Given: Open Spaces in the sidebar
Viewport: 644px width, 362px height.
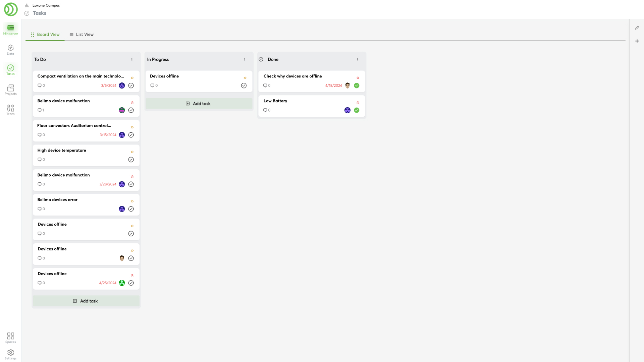Looking at the screenshot, I should point(10,338).
